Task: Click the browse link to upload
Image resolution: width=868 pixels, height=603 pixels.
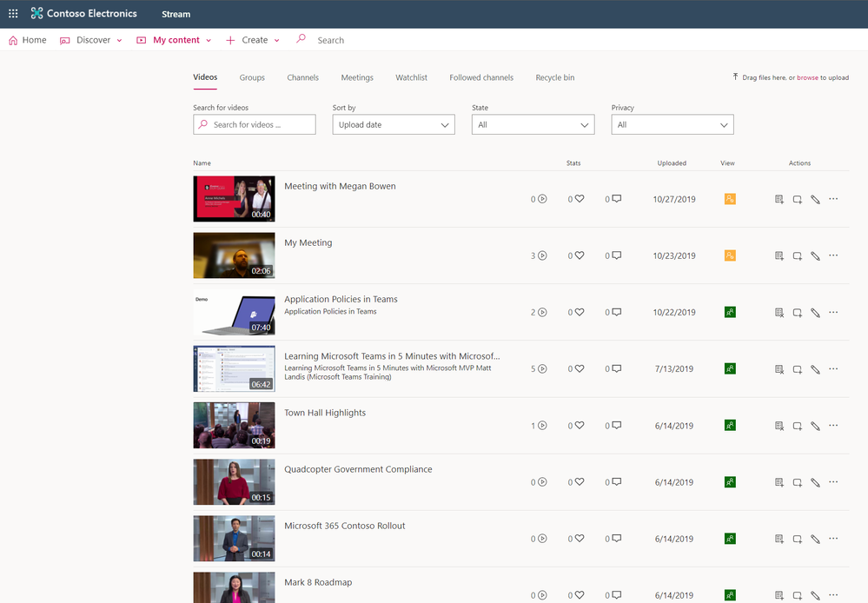Action: (807, 78)
